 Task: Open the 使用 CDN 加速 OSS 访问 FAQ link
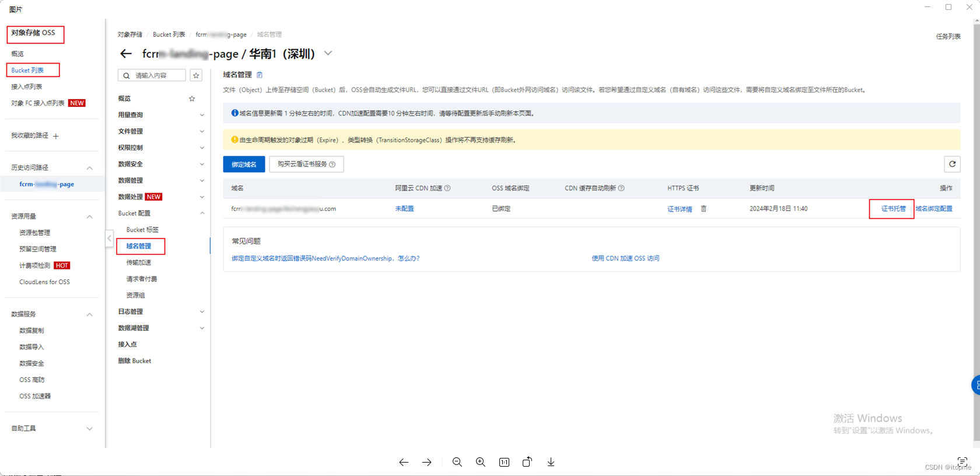point(625,258)
